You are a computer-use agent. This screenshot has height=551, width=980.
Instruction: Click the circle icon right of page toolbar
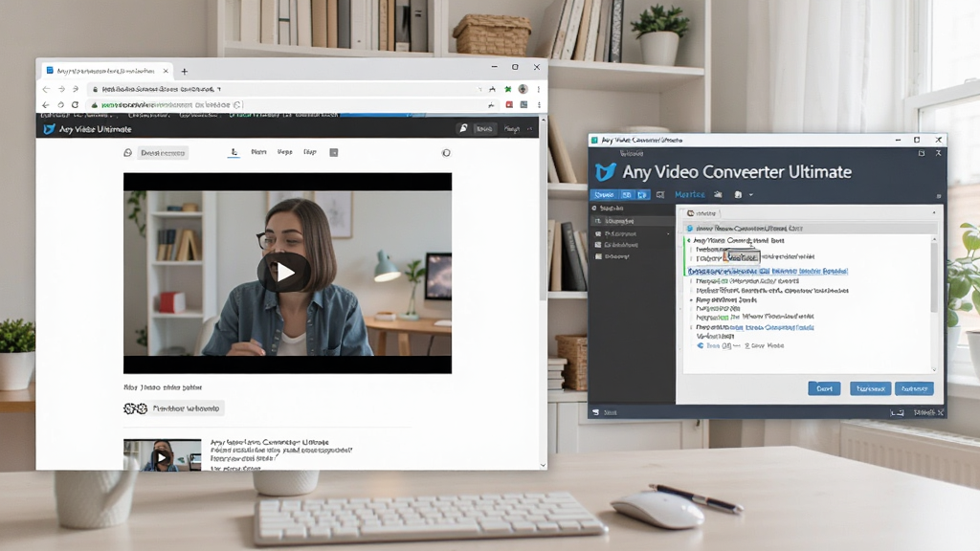tap(446, 152)
